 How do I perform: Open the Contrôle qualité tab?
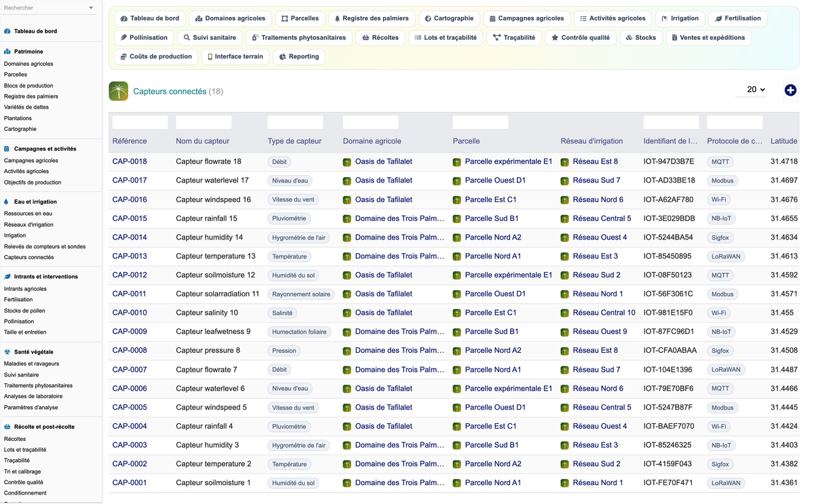click(580, 37)
